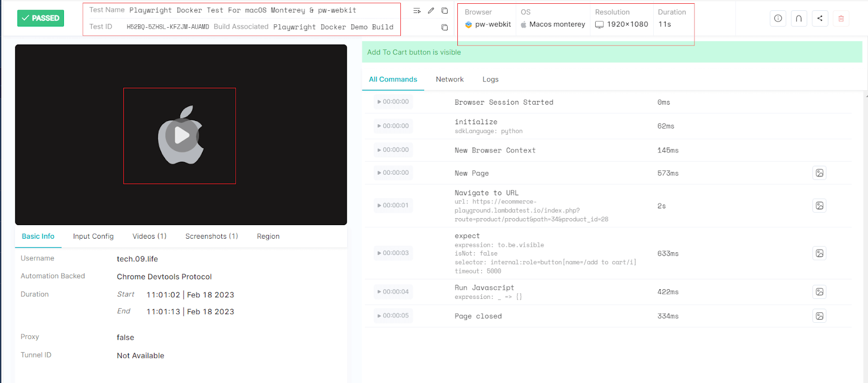View screenshot for Navigate to URL command

pyautogui.click(x=819, y=206)
